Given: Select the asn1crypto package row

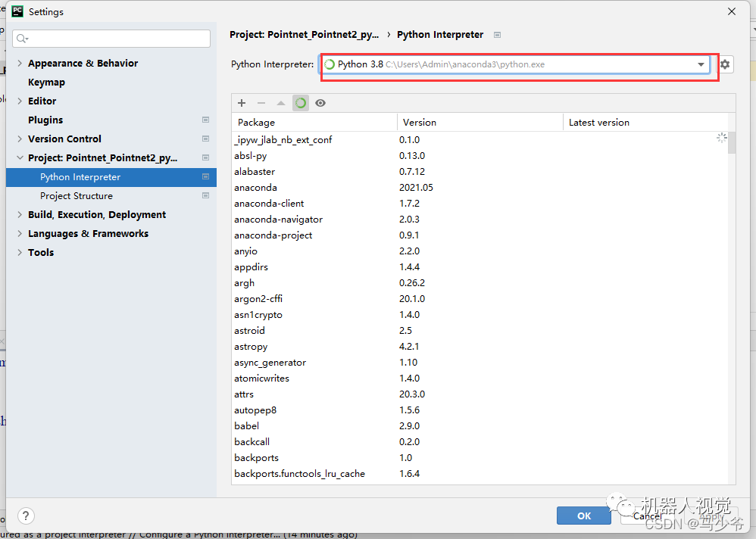Looking at the screenshot, I should pyautogui.click(x=480, y=314).
